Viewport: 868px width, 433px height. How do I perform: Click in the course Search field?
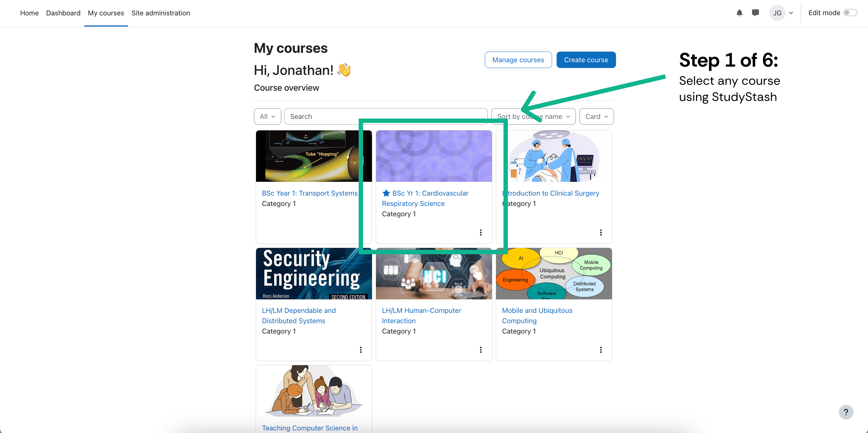click(386, 116)
